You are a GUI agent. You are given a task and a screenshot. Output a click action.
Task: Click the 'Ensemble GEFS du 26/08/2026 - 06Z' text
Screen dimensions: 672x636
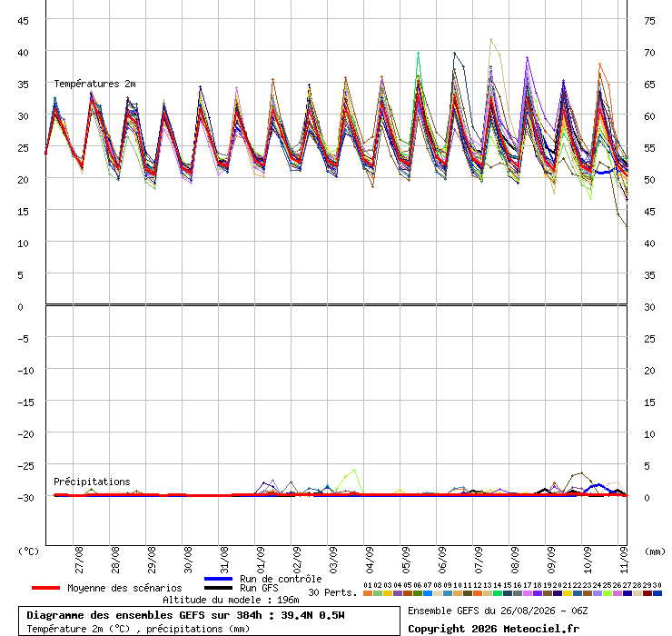tap(498, 611)
